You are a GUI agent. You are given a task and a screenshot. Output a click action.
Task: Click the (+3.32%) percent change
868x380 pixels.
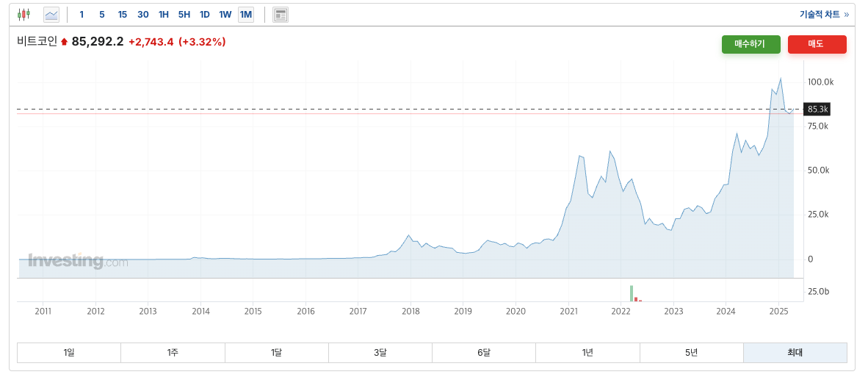(202, 42)
